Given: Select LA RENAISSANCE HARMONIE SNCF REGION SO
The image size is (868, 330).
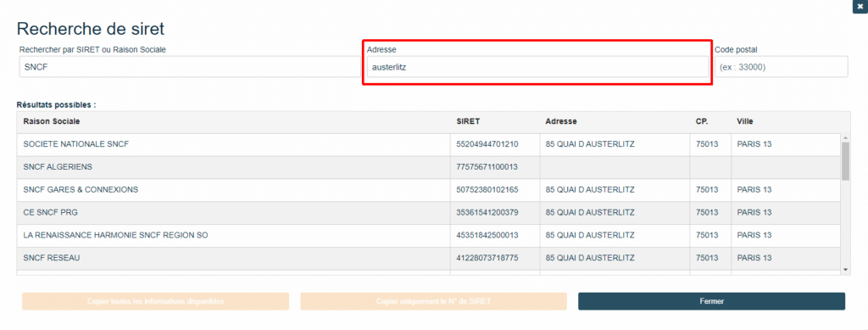Looking at the screenshot, I should (429, 235).
